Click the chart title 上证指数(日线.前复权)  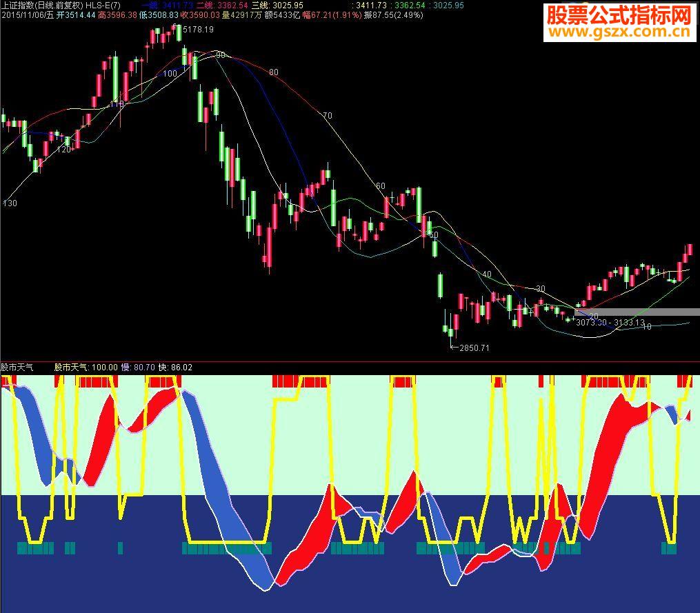[x=42, y=6]
